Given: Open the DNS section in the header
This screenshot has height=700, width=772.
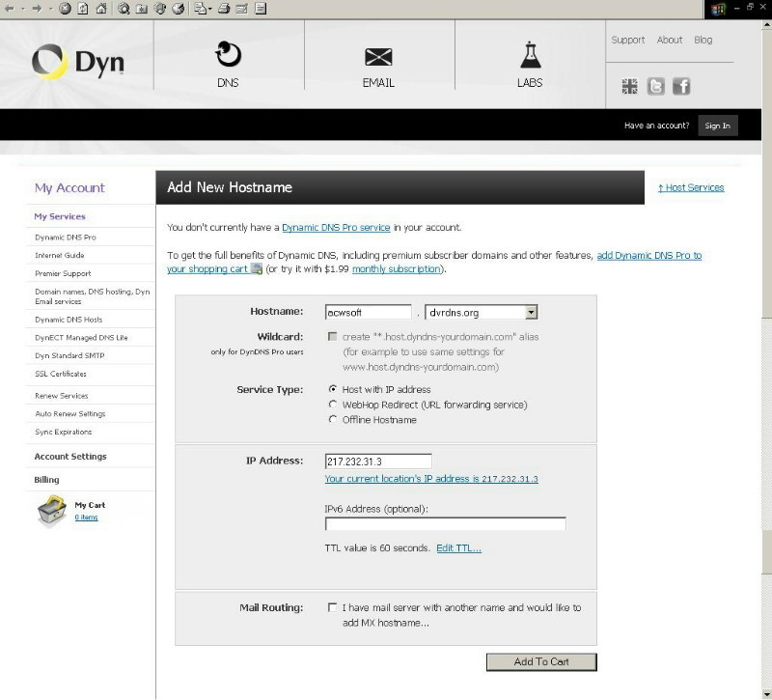Looking at the screenshot, I should click(229, 64).
